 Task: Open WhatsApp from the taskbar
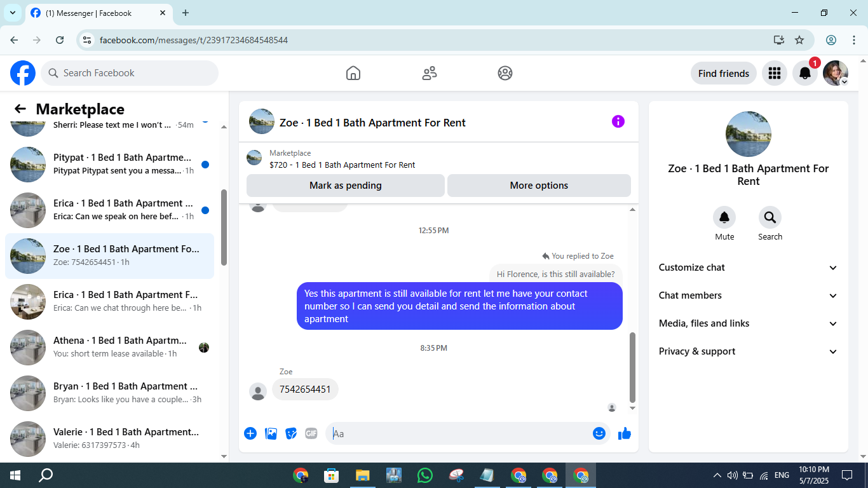[x=424, y=475]
